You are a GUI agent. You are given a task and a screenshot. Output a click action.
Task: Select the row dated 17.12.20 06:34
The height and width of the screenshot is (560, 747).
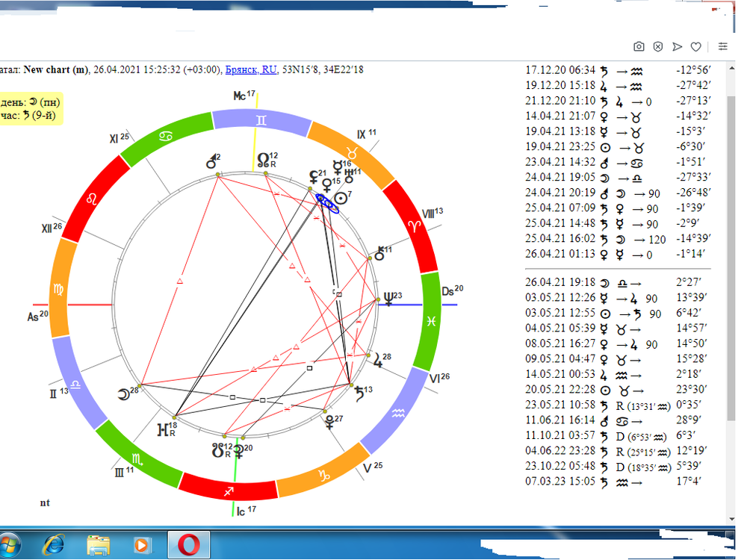tap(618, 70)
